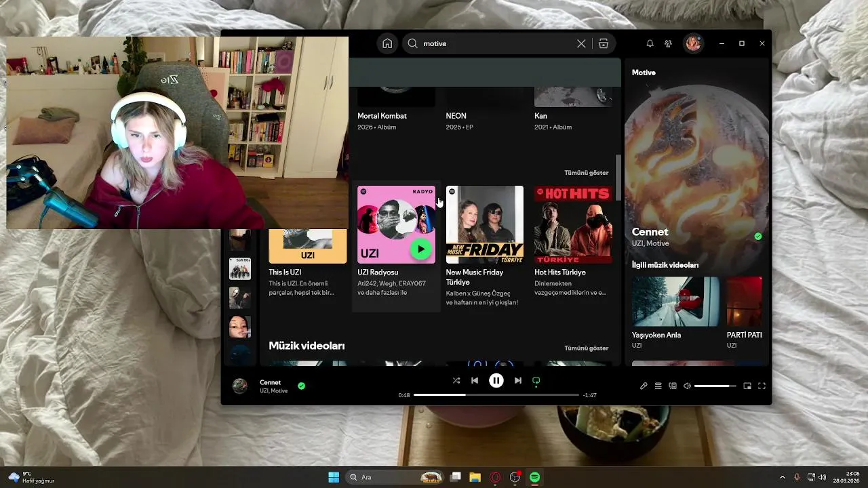Open New Music Friday Türkiye cover
This screenshot has height=488, width=868.
(484, 224)
